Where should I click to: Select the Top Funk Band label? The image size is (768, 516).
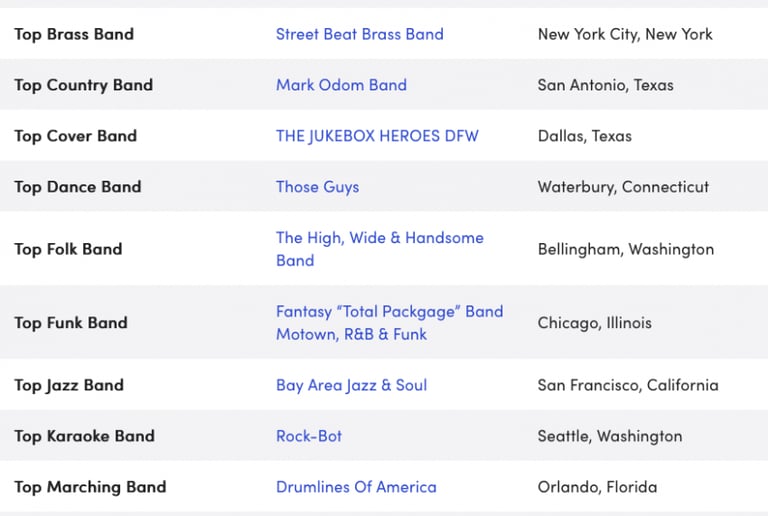[71, 323]
